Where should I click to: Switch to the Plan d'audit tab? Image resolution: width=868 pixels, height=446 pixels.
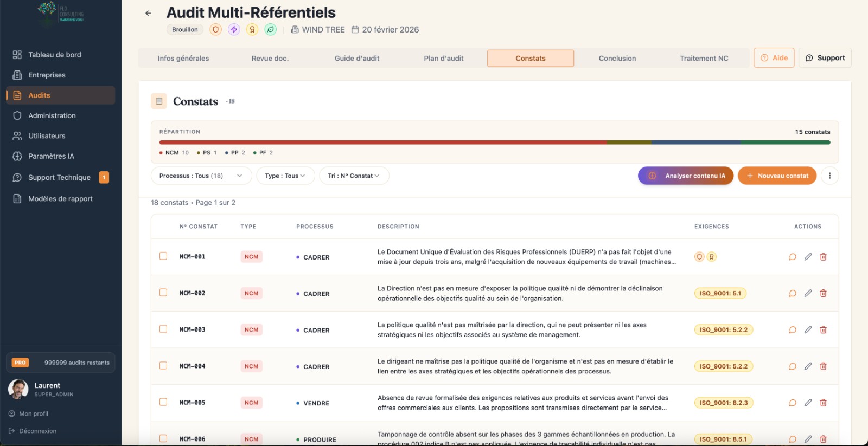click(x=444, y=59)
